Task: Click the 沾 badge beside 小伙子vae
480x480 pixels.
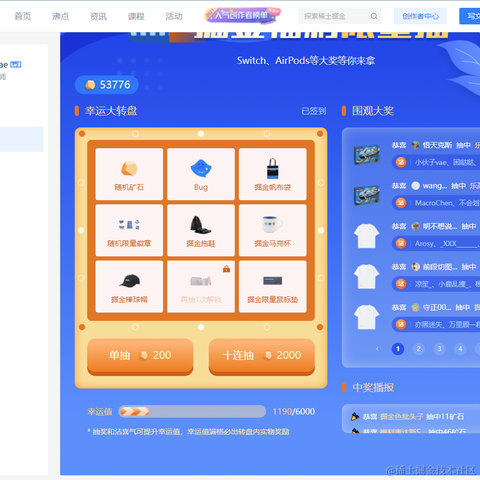Action: [401, 162]
